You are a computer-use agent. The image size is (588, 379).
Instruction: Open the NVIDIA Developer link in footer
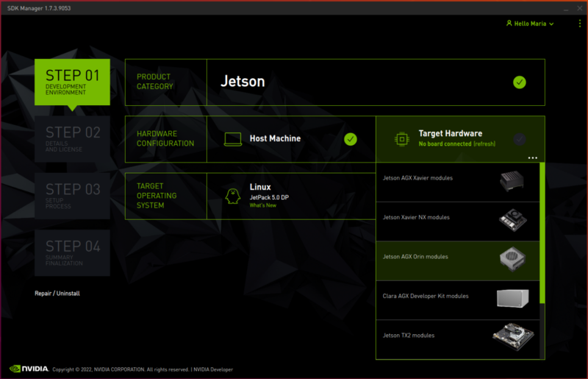click(213, 369)
